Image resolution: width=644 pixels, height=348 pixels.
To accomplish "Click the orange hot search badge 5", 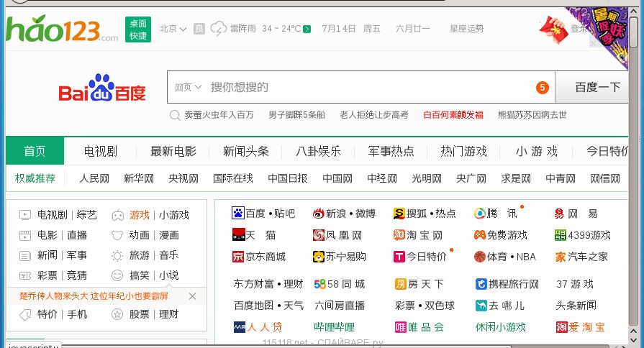I will (x=542, y=88).
